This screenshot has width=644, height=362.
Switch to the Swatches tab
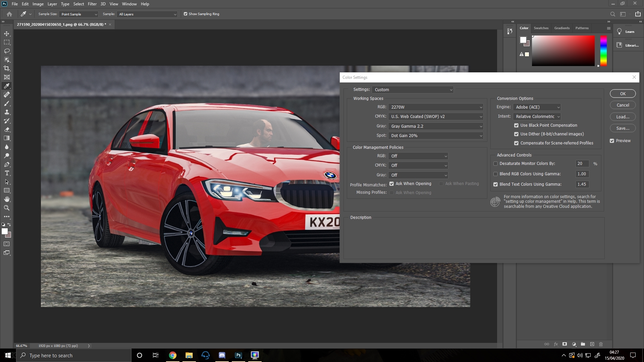[541, 28]
